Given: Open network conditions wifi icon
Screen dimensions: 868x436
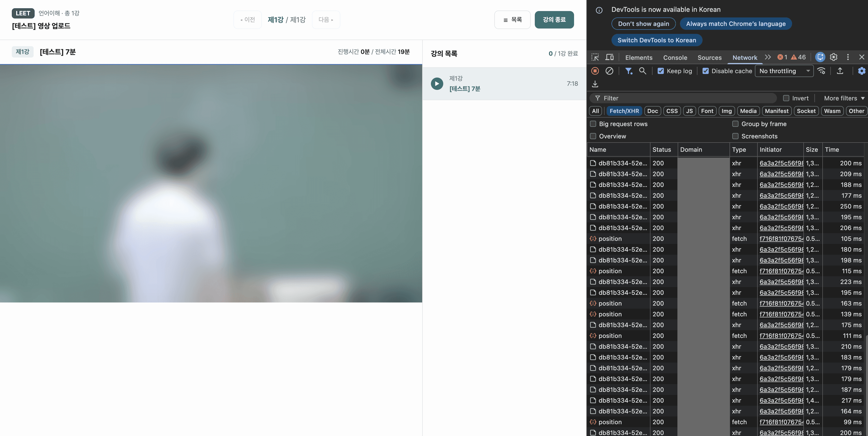Looking at the screenshot, I should click(x=822, y=71).
